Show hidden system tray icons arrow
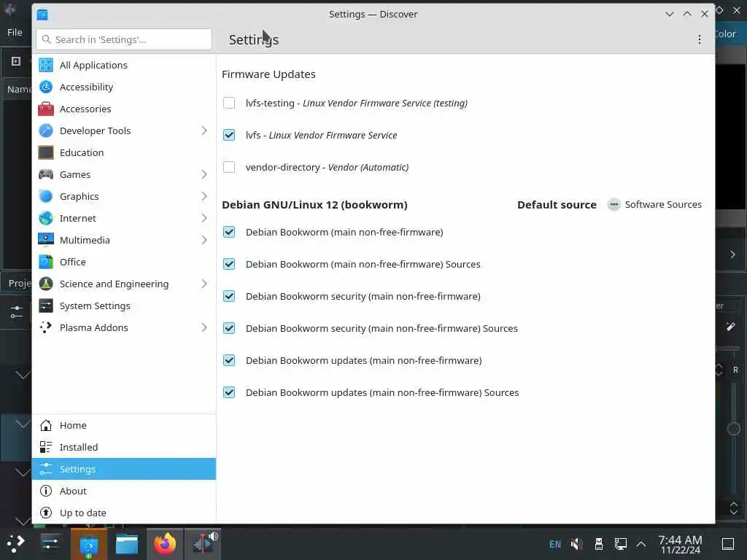 pos(641,544)
